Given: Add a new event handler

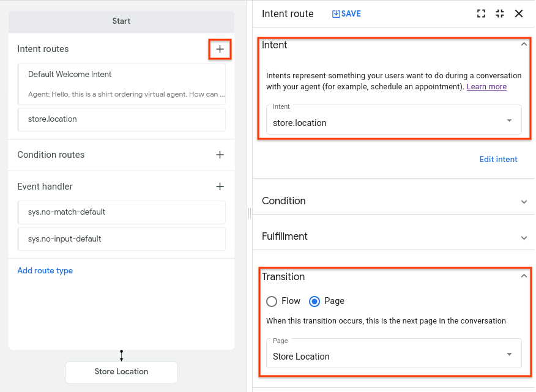Looking at the screenshot, I should (220, 187).
